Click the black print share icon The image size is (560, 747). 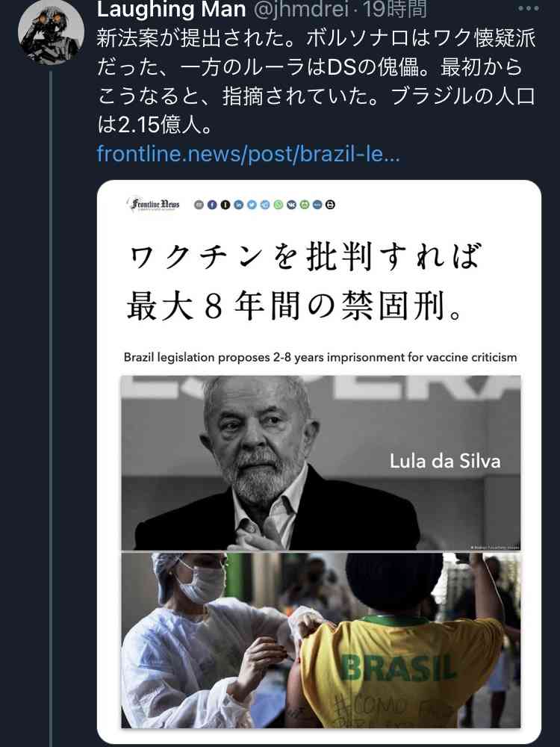pyautogui.click(x=330, y=205)
